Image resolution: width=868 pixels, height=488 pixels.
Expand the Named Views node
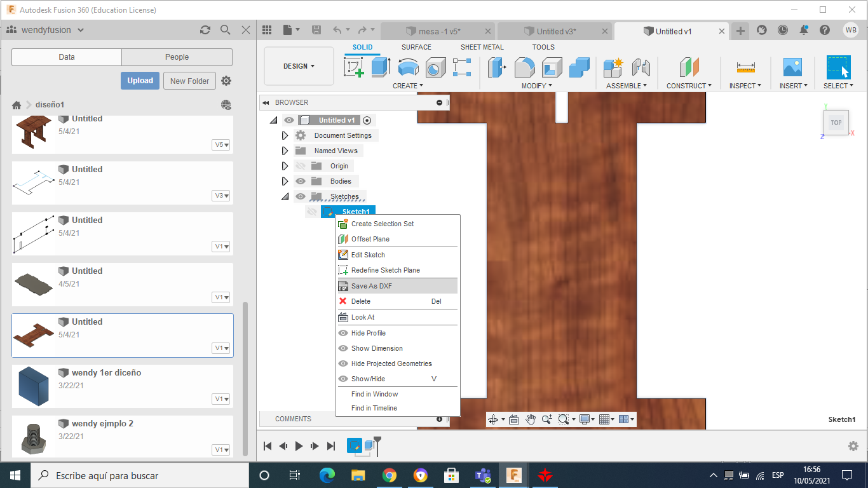click(x=285, y=151)
